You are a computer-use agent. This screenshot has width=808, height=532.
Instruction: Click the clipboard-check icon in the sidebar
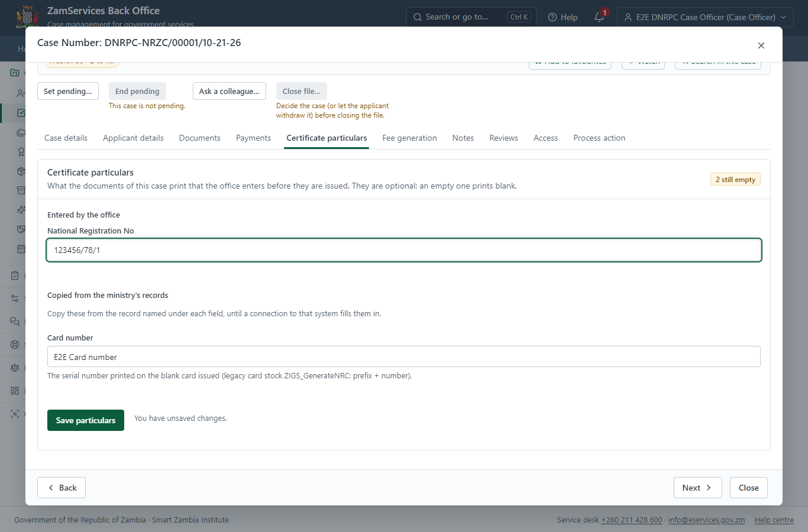15,275
